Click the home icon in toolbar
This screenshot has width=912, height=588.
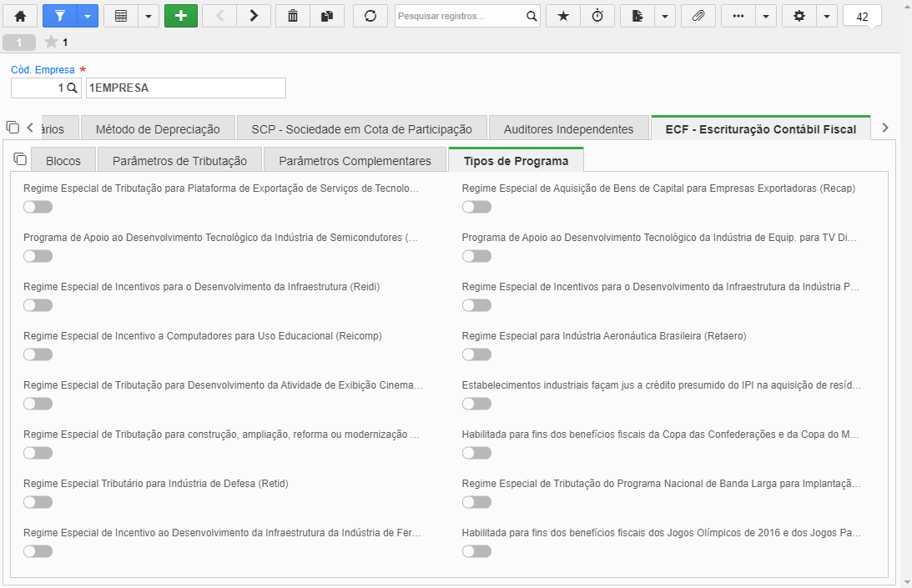pos(20,17)
